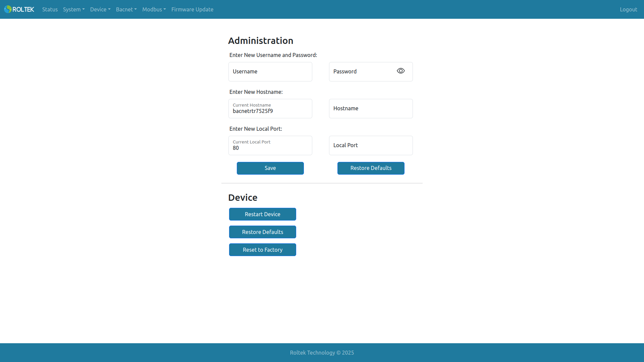Click the Administration heading
This screenshot has width=644, height=362.
point(261,41)
